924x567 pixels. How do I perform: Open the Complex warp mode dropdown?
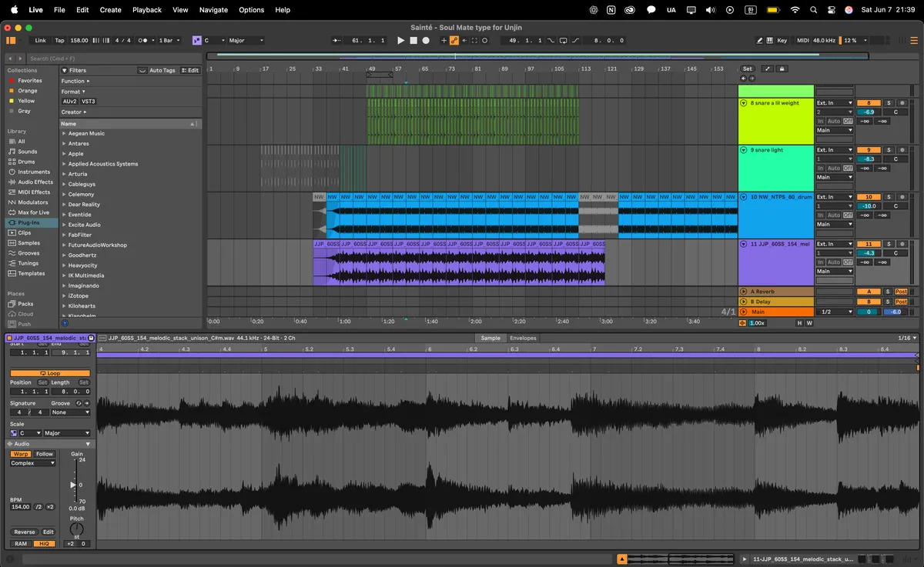(33, 463)
